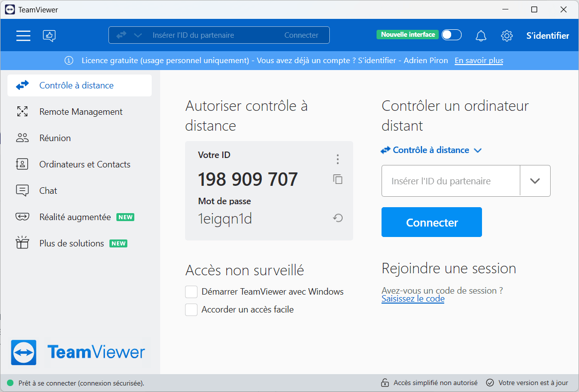Click the ID number 198 909 707
Image resolution: width=579 pixels, height=392 pixels.
pyautogui.click(x=248, y=179)
